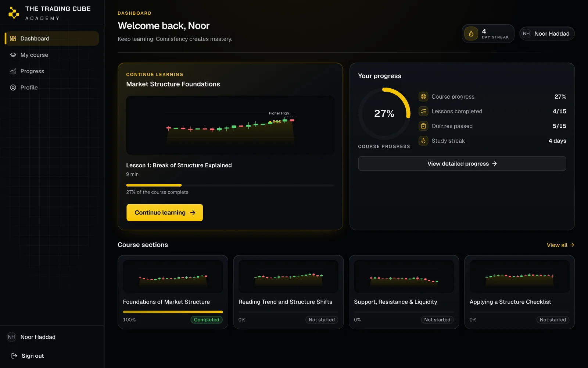The image size is (588, 368).
Task: Click the Continue learning button
Action: (165, 213)
